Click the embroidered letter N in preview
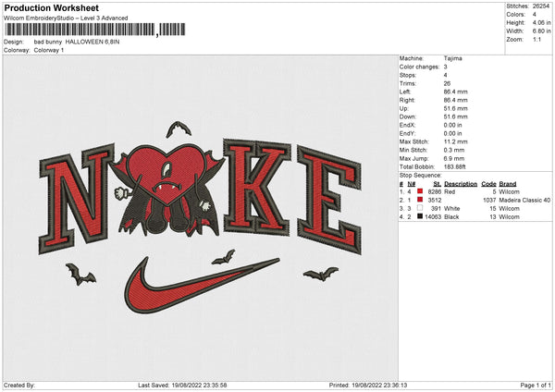Image resolution: width=555 pixels, height=392 pixels. click(x=77, y=199)
